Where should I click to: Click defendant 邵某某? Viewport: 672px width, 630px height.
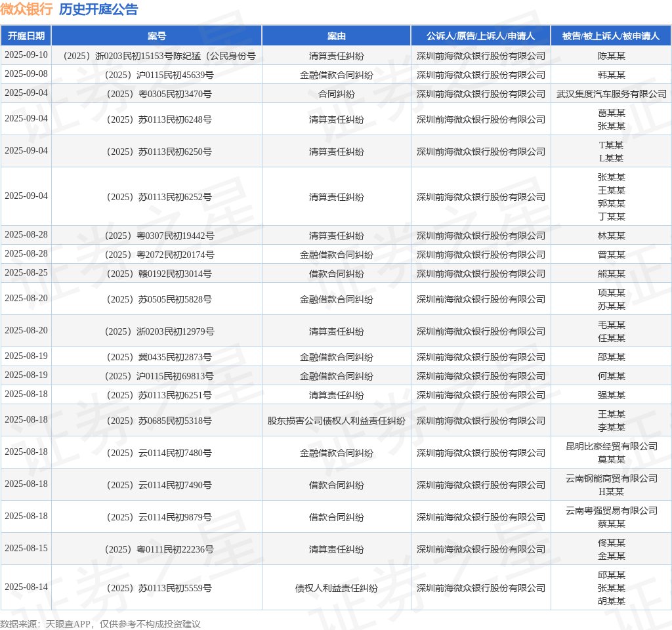[612, 357]
